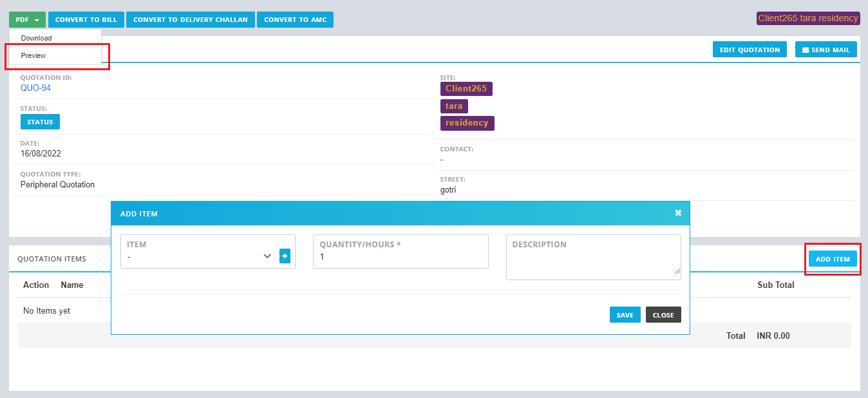Click the residency site tag
This screenshot has height=398, width=868.
[x=467, y=122]
